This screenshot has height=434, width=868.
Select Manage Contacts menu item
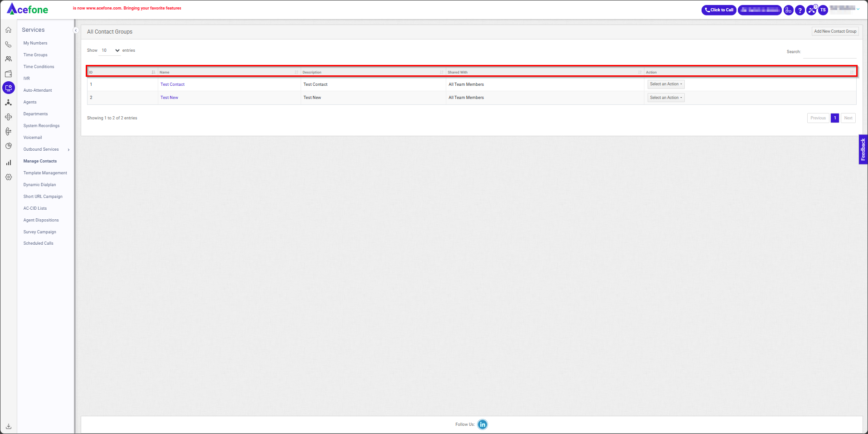click(x=40, y=161)
